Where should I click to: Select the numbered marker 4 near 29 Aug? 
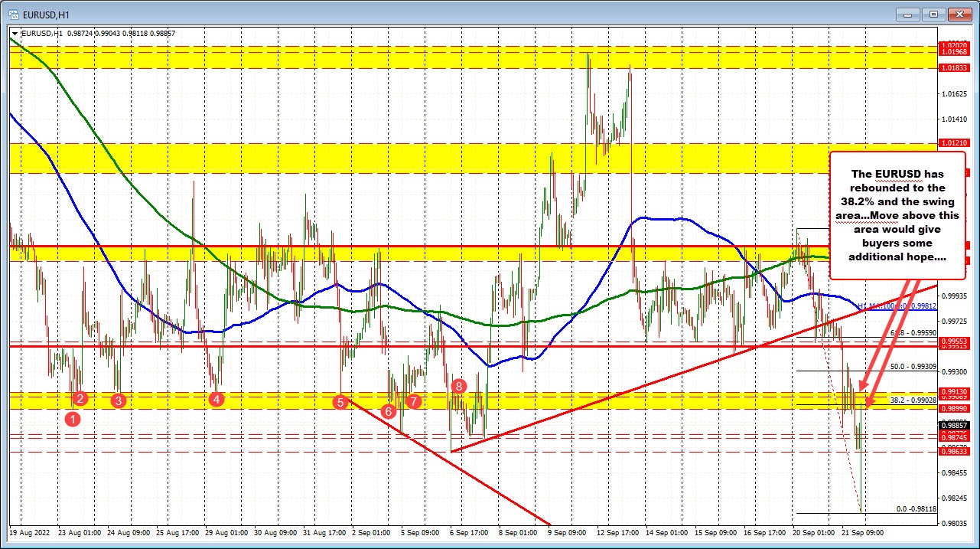click(216, 399)
